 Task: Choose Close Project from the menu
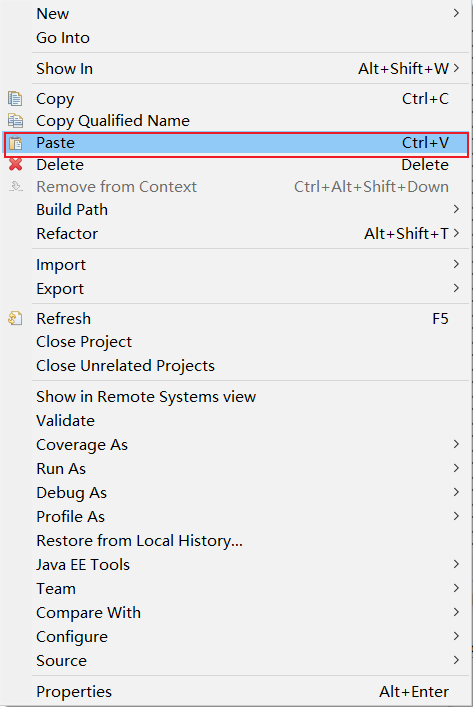click(84, 342)
